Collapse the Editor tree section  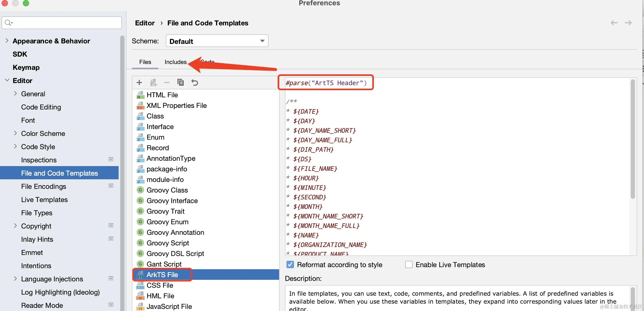pyautogui.click(x=7, y=80)
